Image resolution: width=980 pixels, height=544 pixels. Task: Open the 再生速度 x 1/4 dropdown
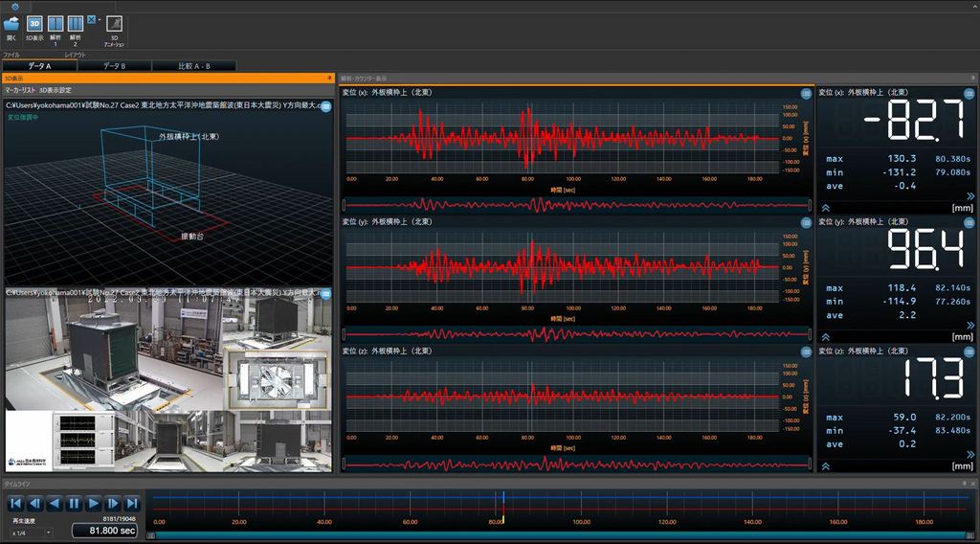pyautogui.click(x=31, y=533)
